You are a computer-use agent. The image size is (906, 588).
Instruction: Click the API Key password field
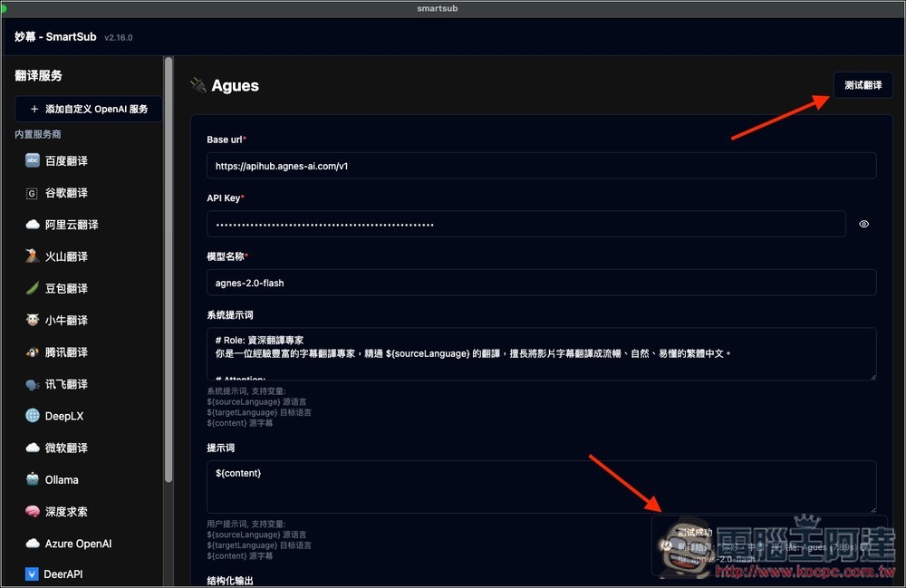coord(525,224)
